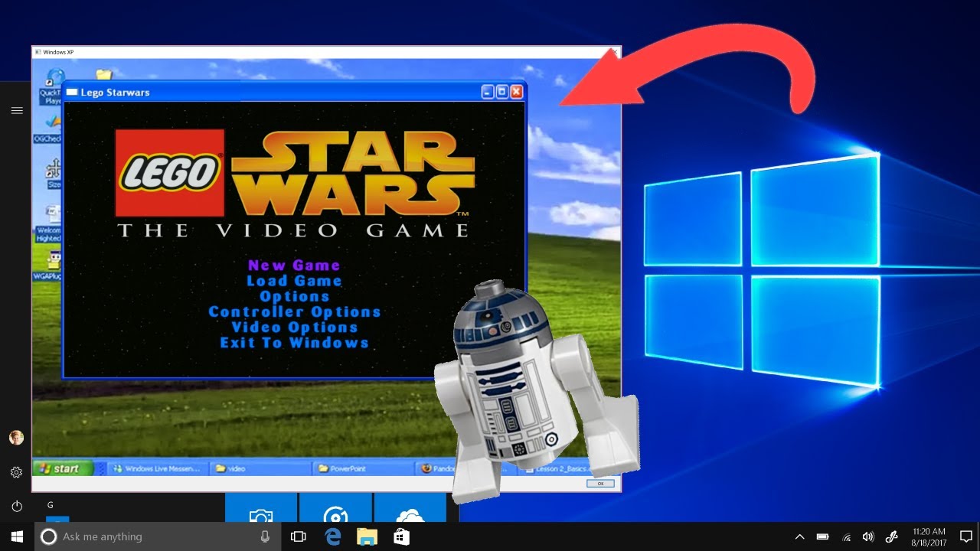Open the user account avatar
980x551 pixels.
[16, 438]
